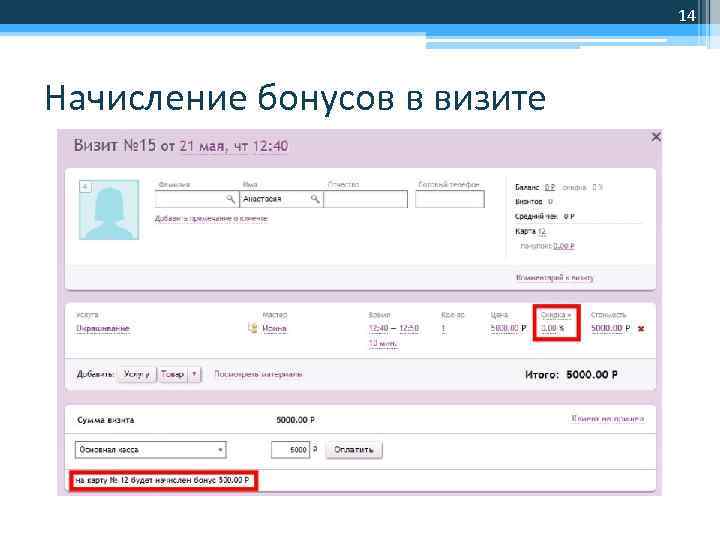Edit the end time 12:50
Image resolution: width=720 pixels, height=540 pixels.
point(409,328)
